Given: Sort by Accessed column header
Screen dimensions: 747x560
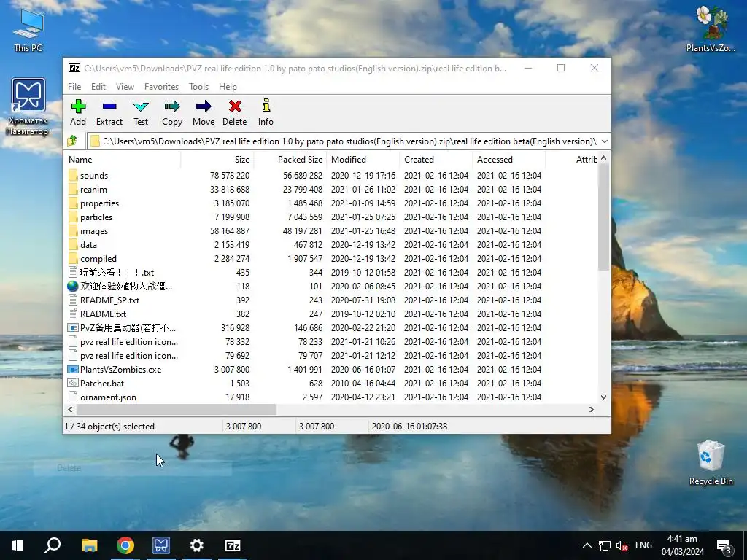Looking at the screenshot, I should (508, 160).
